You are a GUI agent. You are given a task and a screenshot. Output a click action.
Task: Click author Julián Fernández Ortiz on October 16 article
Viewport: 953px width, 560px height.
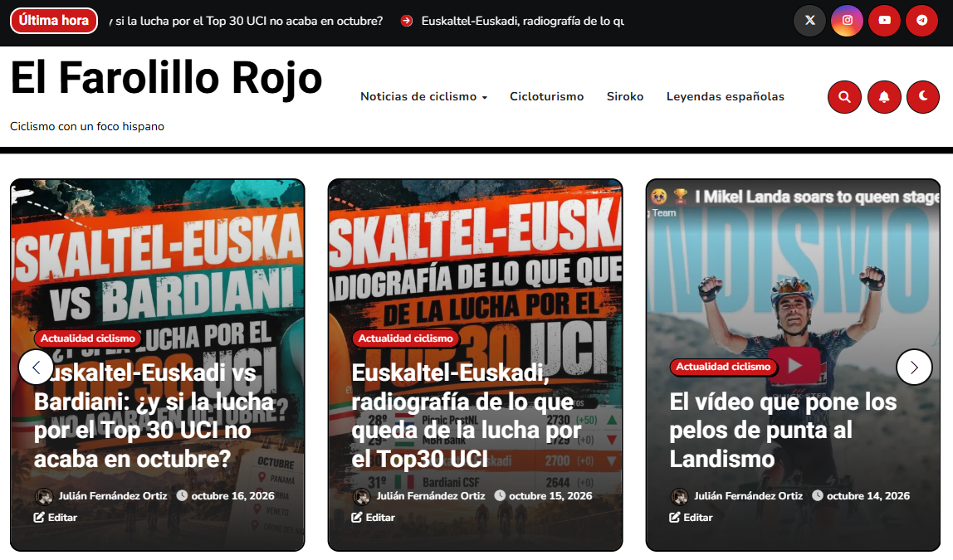point(112,496)
